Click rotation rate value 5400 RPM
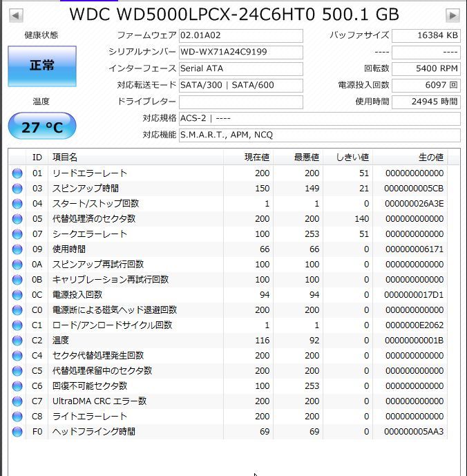467x476 pixels. click(426, 69)
